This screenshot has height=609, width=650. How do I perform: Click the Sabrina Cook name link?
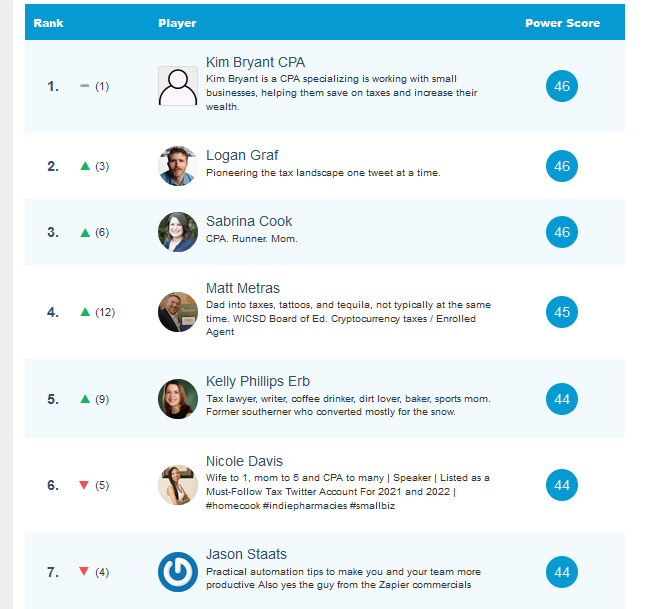[249, 221]
